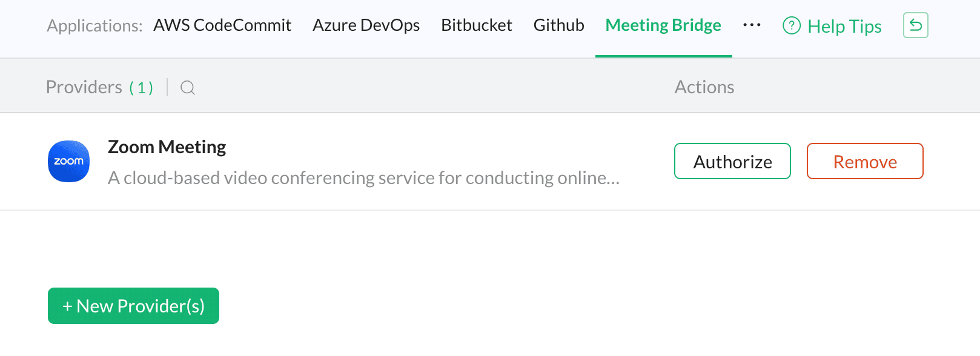Image resolution: width=980 pixels, height=356 pixels.
Task: Open the Bitbucket application tab
Action: coord(477,25)
